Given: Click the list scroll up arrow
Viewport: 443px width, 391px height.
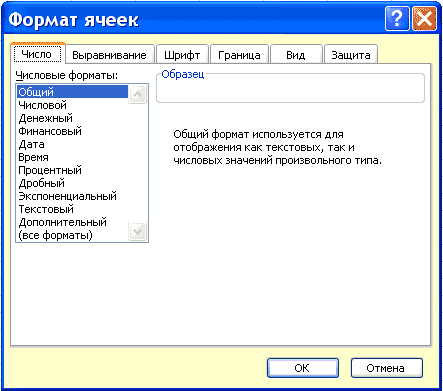Looking at the screenshot, I should [137, 95].
